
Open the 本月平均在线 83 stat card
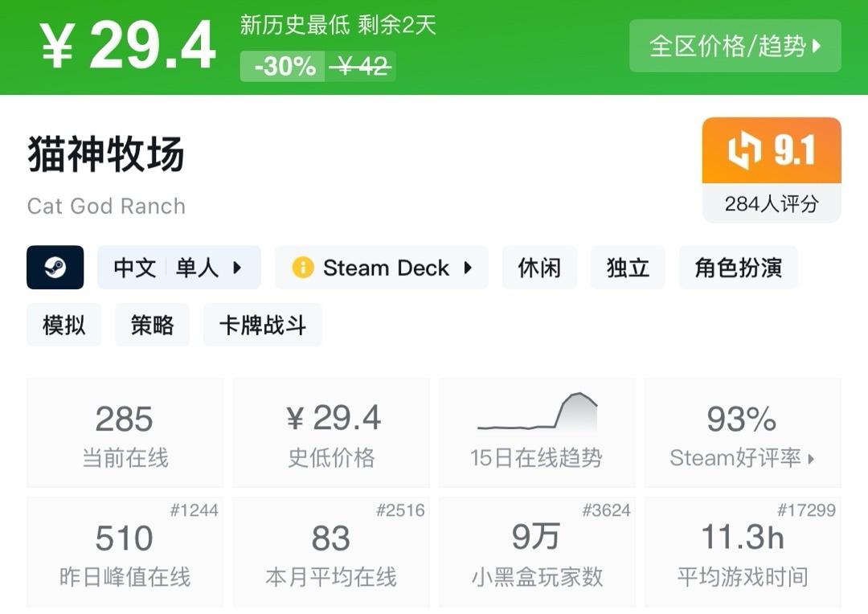pyautogui.click(x=331, y=552)
